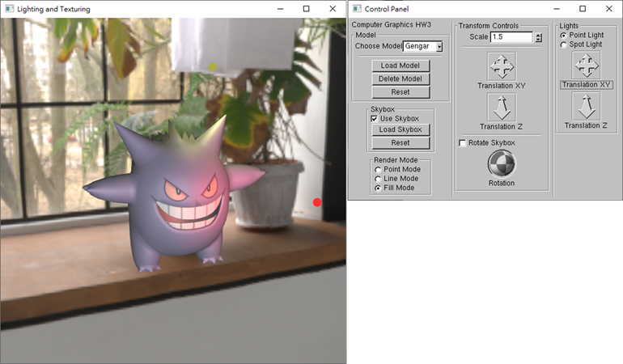Viewport: 623px width, 364px height.
Task: Click inside the Scale value field
Action: tap(511, 37)
